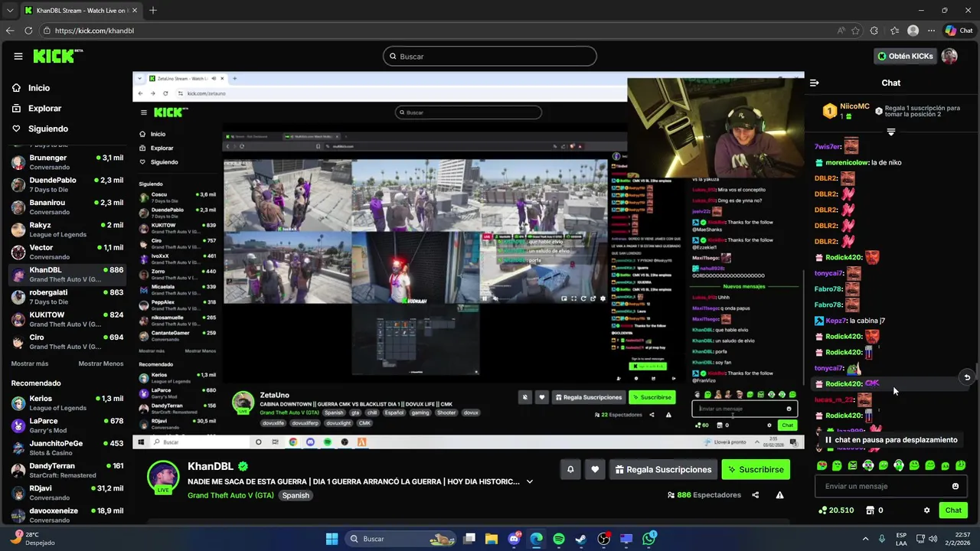Image resolution: width=980 pixels, height=551 pixels.
Task: Click the chat panel scrollbar
Action: click(x=977, y=371)
